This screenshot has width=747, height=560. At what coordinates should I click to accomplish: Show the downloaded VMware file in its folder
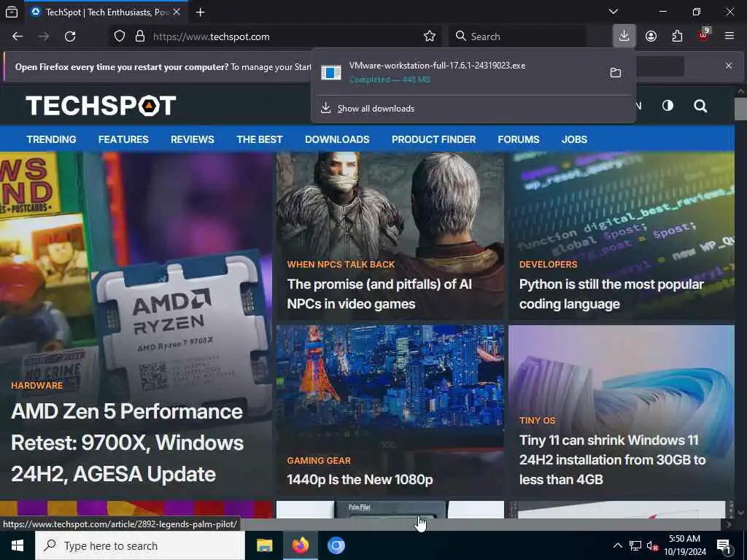click(616, 73)
